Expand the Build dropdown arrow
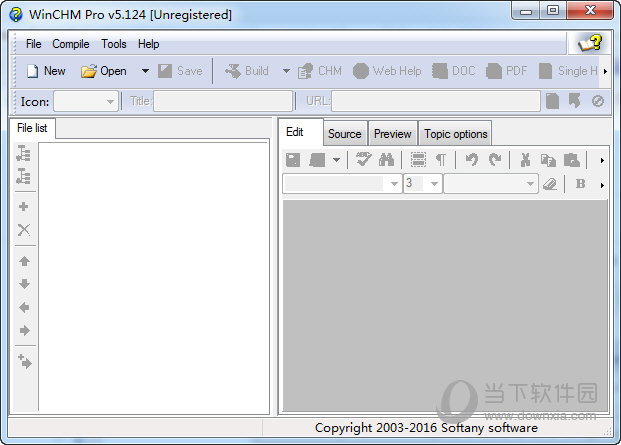Image resolution: width=621 pixels, height=445 pixels. pyautogui.click(x=286, y=71)
